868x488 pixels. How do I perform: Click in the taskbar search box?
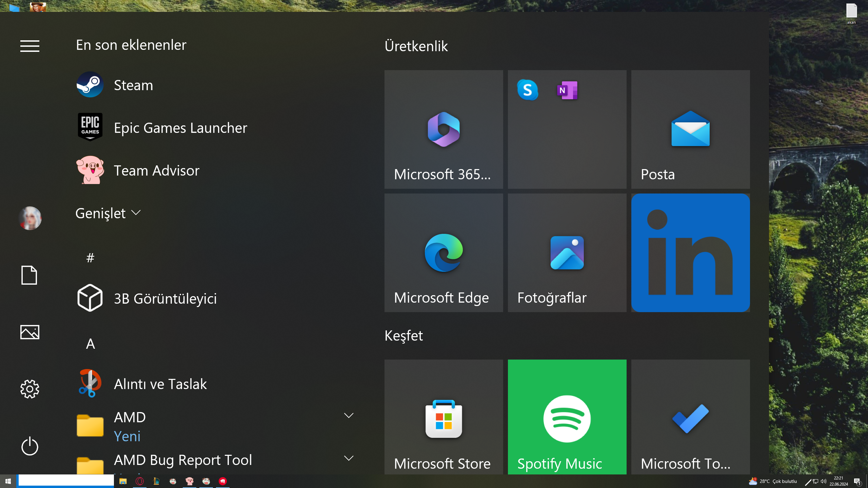click(x=66, y=481)
